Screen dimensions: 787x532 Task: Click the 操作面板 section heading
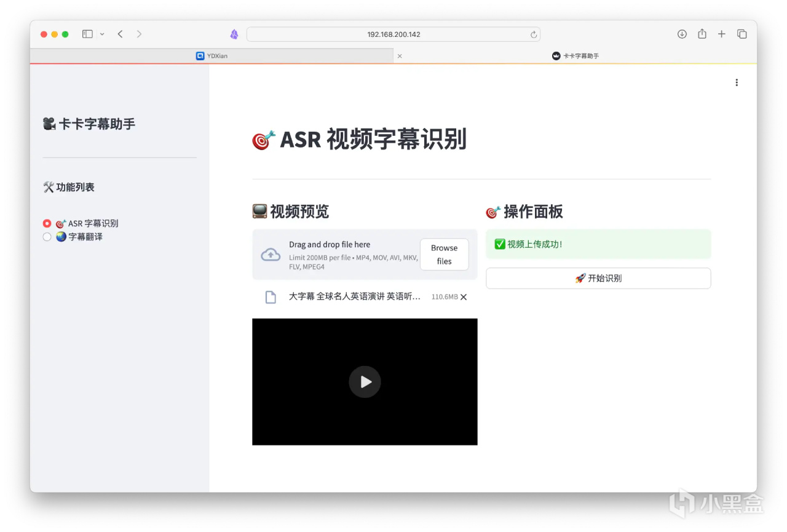tap(524, 212)
